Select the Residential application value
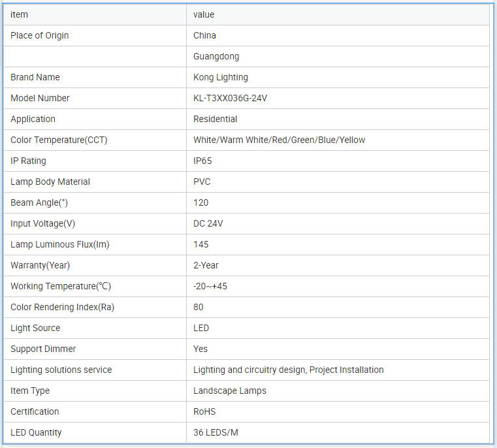This screenshot has width=497, height=448. pyautogui.click(x=216, y=119)
